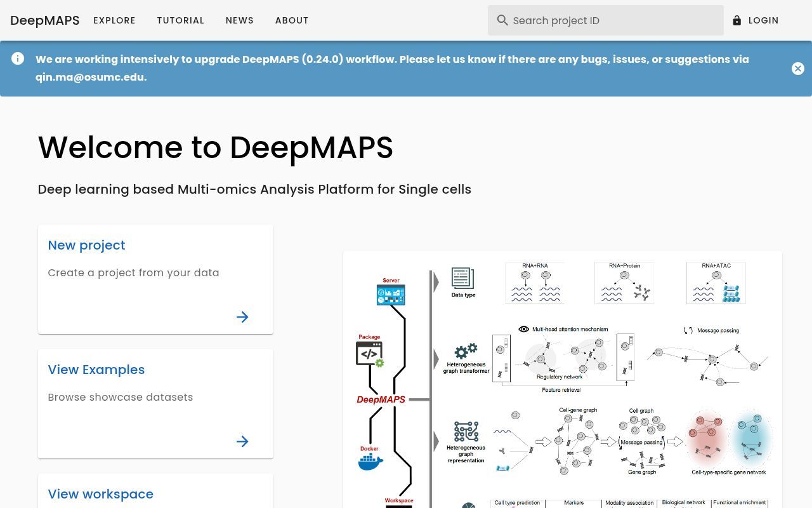The width and height of the screenshot is (812, 508).
Task: Open the View Examples card
Action: pos(155,404)
